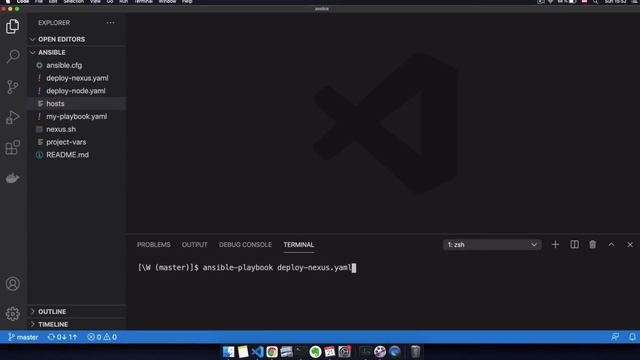Maximize the panel with the up chevron
This screenshot has height=360, width=640.
pos(611,244)
